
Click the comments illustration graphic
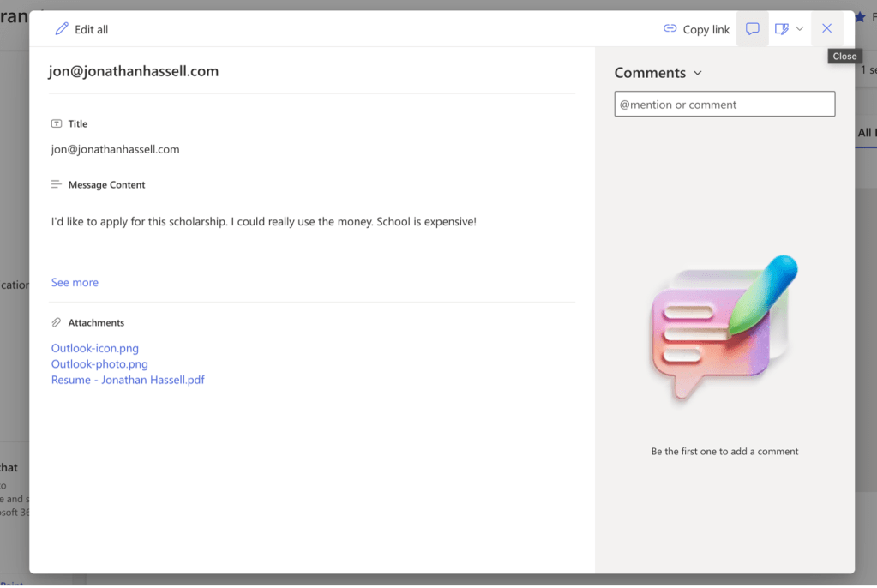[724, 327]
